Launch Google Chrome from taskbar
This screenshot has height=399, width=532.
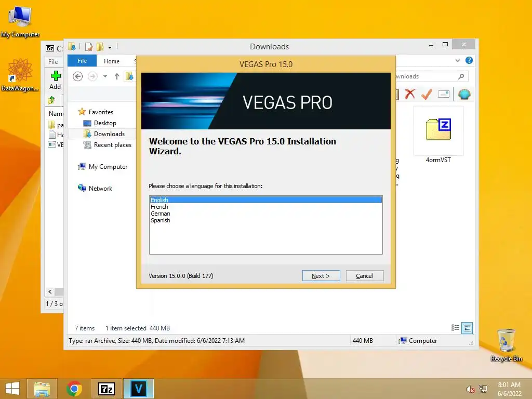[74, 389]
